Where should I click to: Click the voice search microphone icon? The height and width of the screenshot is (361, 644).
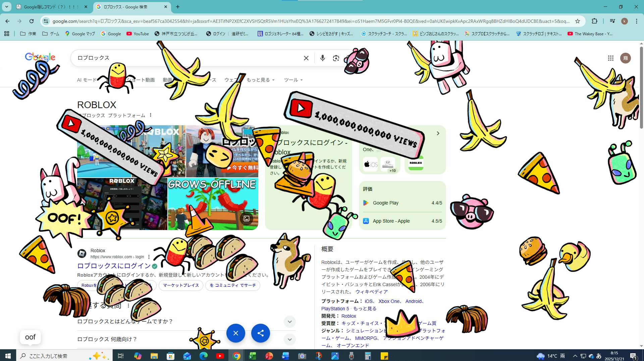coord(322,58)
